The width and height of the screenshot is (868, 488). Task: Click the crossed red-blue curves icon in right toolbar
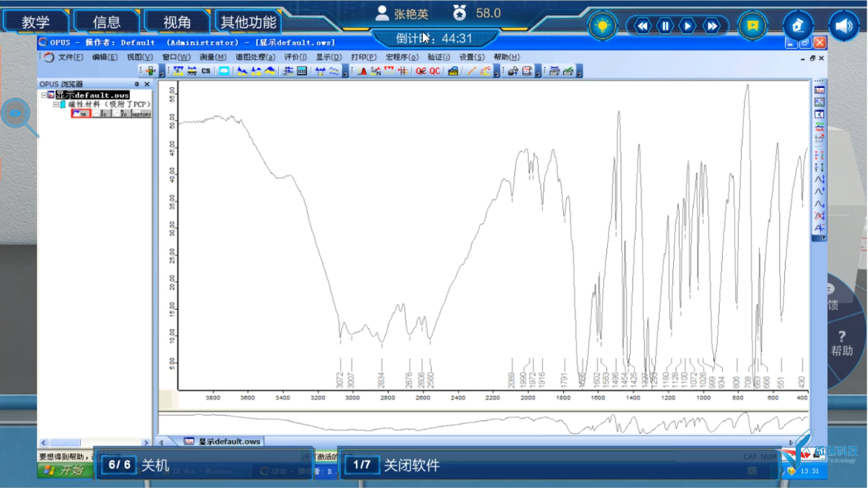click(x=820, y=215)
